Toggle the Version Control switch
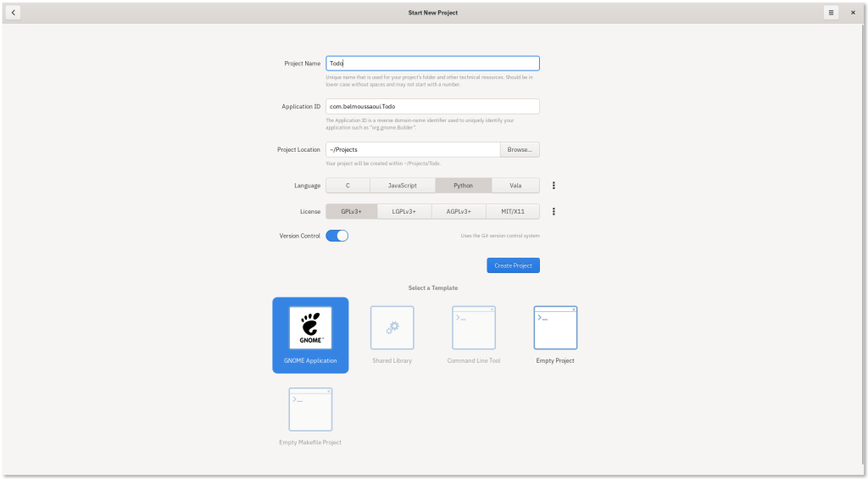Viewport: 868px width, 479px height. [337, 236]
